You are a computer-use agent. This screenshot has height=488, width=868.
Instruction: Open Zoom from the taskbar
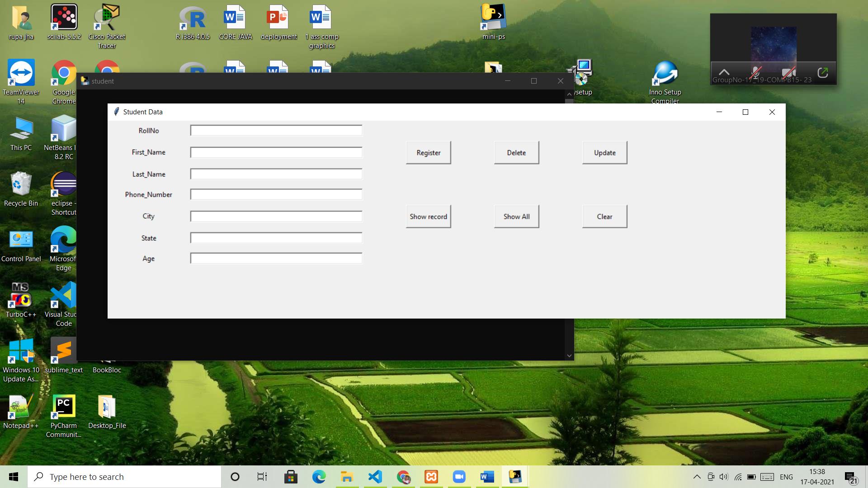click(x=459, y=477)
